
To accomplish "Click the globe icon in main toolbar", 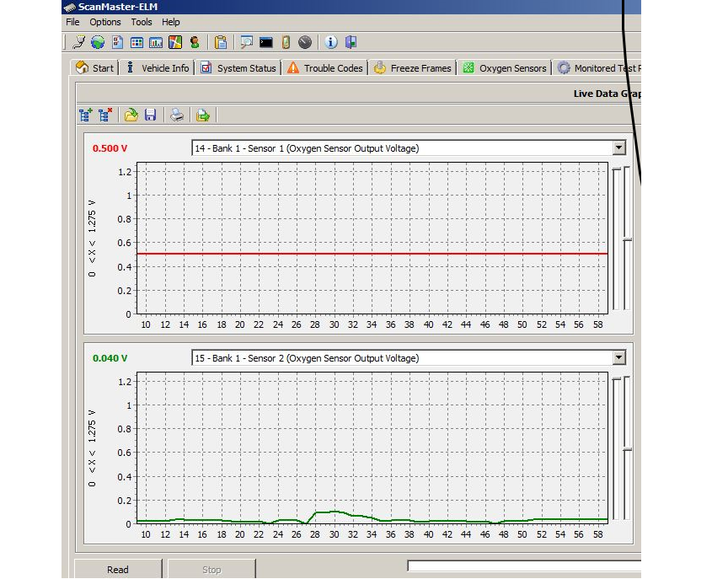I will click(98, 42).
